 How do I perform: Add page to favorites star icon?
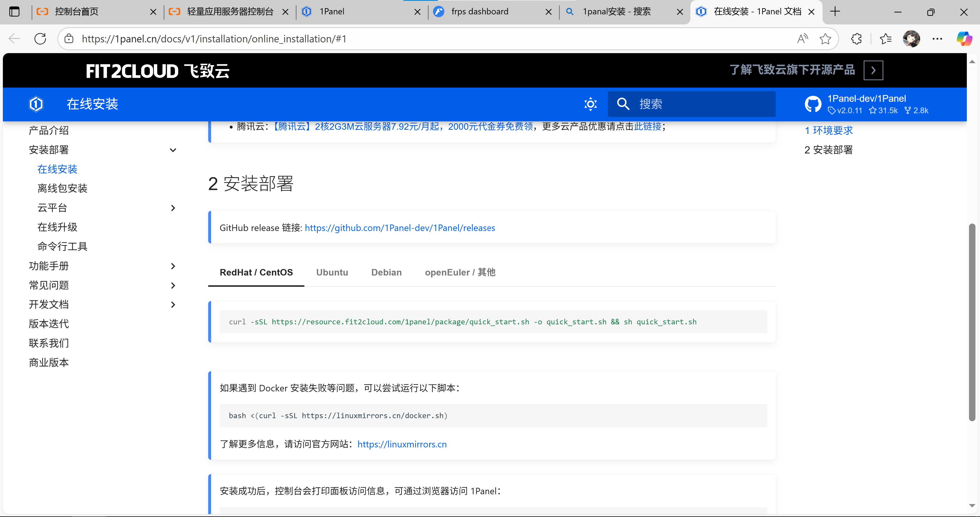coord(825,39)
